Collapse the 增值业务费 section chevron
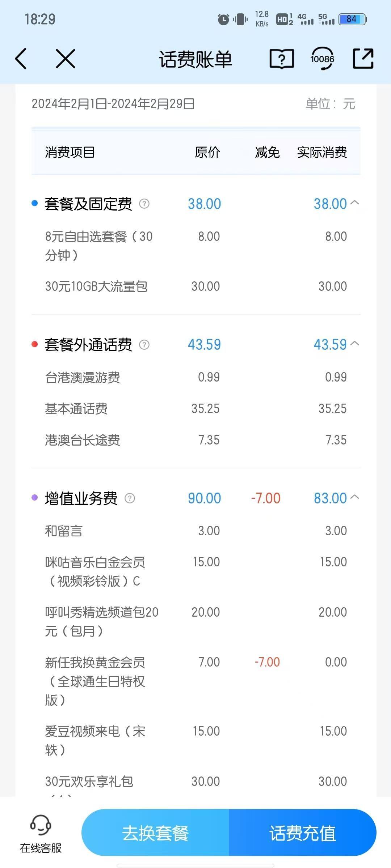The height and width of the screenshot is (868, 391). 355,497
